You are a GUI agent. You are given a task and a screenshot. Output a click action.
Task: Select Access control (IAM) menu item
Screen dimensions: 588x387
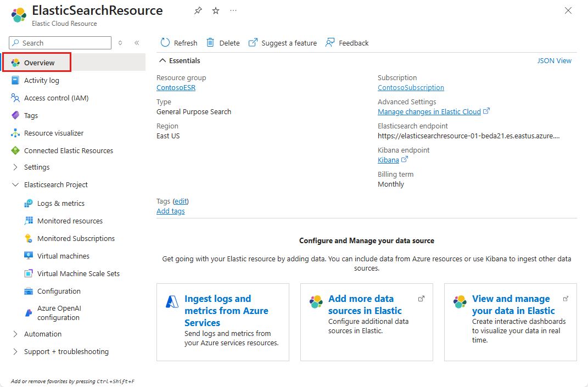(56, 98)
